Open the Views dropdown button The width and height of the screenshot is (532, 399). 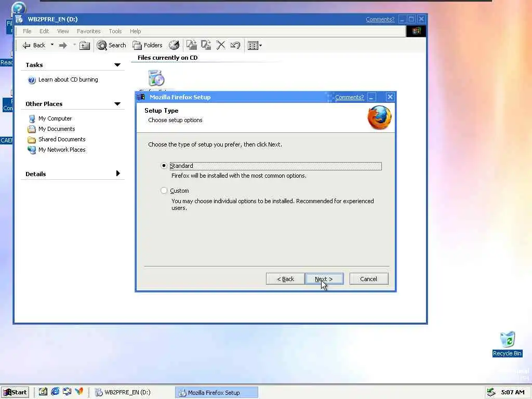pos(255,46)
